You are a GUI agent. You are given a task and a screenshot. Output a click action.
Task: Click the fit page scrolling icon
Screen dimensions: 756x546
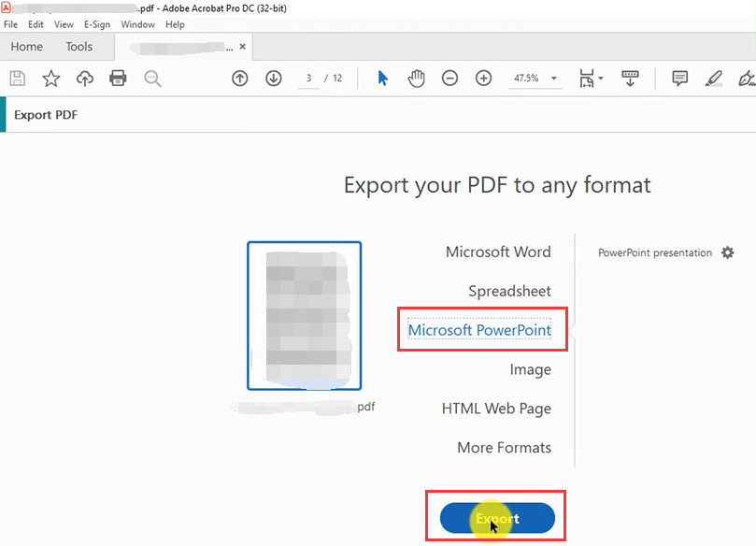click(587, 79)
